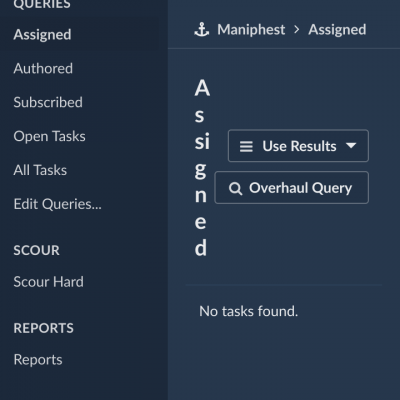Image resolution: width=400 pixels, height=400 pixels.
Task: Click the breadcrumb chevron separator
Action: tap(297, 30)
